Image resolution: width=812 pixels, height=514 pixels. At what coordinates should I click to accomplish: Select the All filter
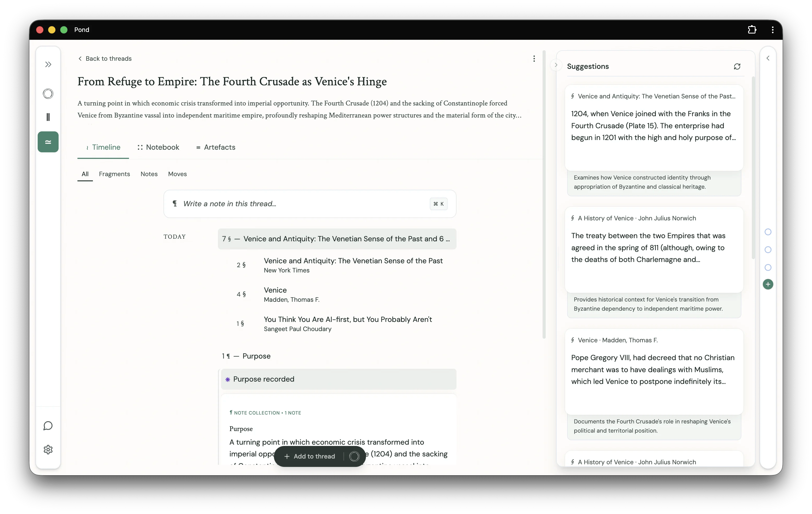tap(85, 174)
